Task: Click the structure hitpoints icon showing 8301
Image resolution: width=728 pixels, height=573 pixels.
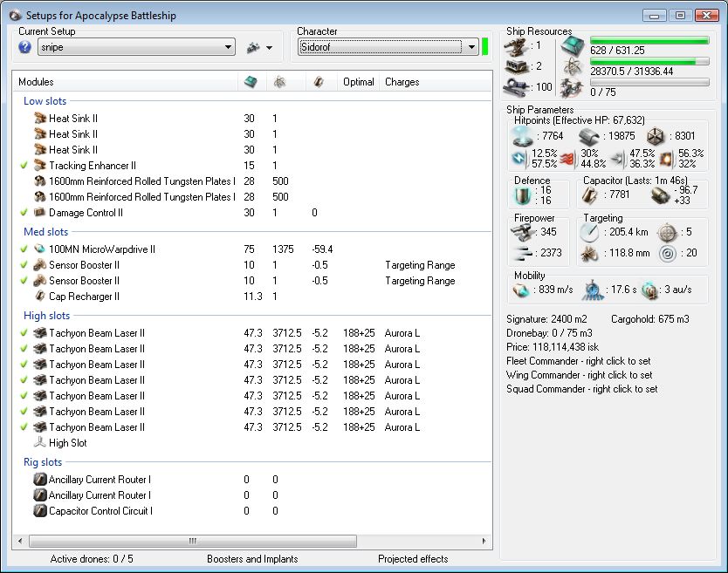Action: [656, 136]
